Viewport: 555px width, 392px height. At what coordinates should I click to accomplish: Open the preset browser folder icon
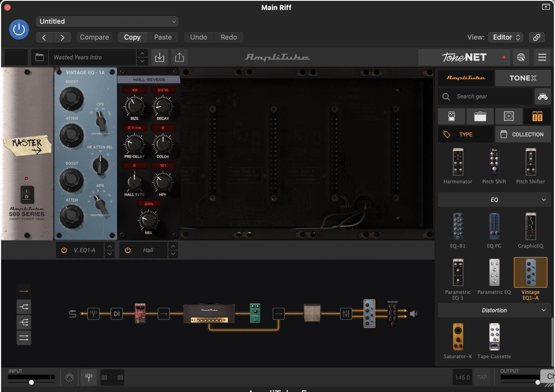pos(40,57)
